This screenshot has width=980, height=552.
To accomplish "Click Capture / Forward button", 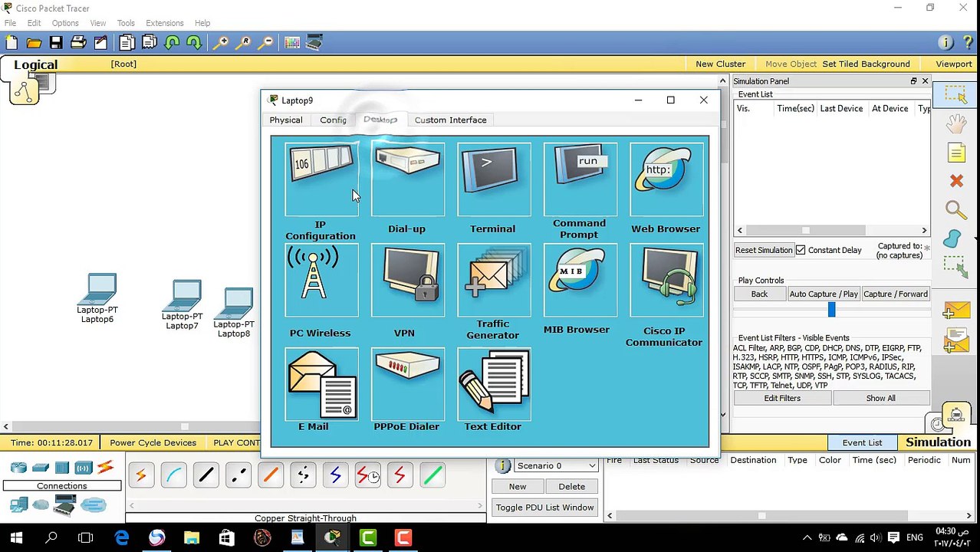I will pyautogui.click(x=896, y=294).
